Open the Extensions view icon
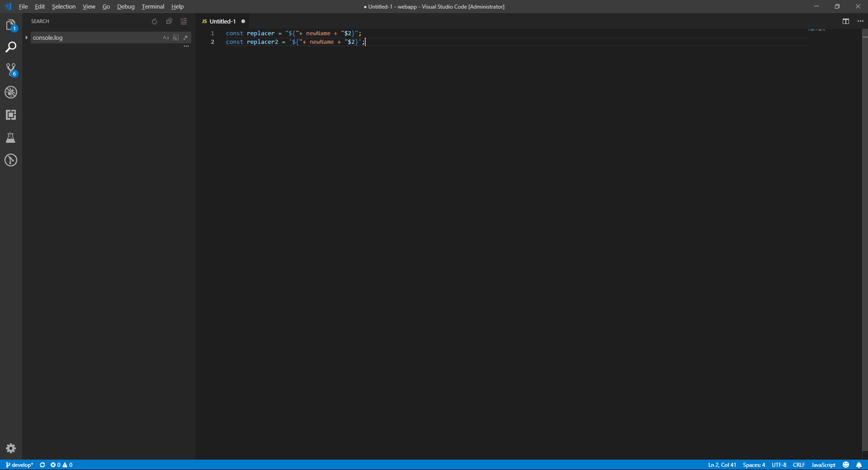 [x=11, y=114]
